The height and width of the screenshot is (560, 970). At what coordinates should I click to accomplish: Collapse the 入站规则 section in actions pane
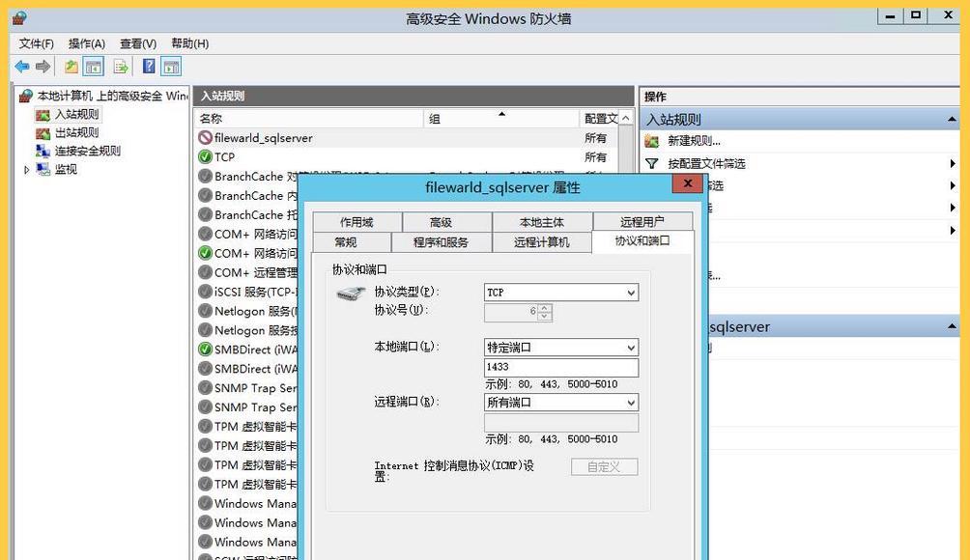point(952,120)
